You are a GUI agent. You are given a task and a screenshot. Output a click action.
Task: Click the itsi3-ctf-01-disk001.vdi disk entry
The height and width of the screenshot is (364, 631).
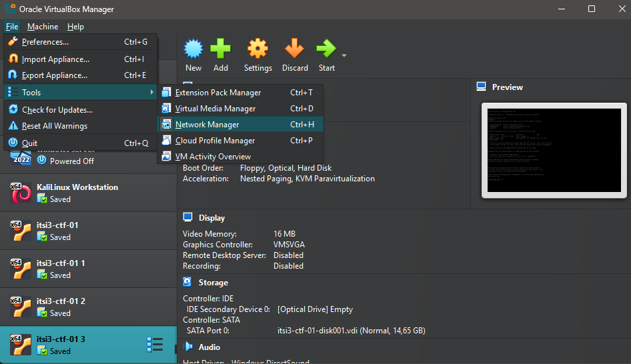point(352,331)
